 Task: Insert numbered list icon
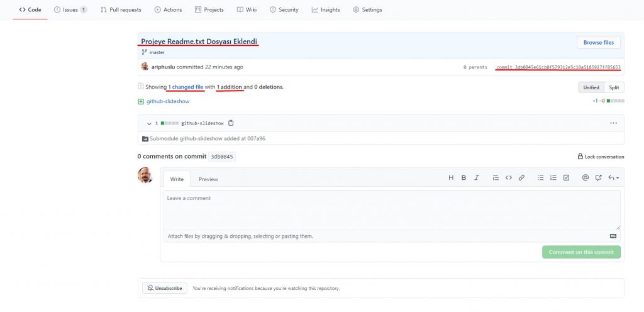(x=553, y=178)
